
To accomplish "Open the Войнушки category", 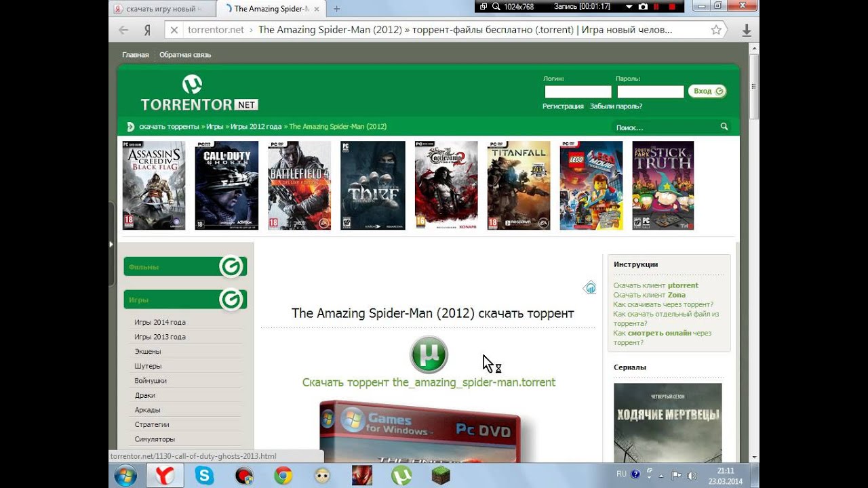I will tap(151, 380).
